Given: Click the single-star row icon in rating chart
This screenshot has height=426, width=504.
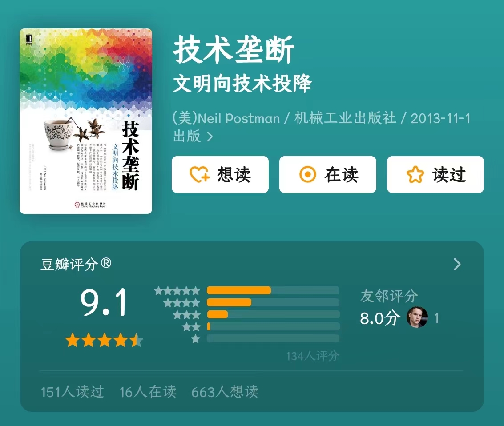Looking at the screenshot, I should click(x=195, y=338).
